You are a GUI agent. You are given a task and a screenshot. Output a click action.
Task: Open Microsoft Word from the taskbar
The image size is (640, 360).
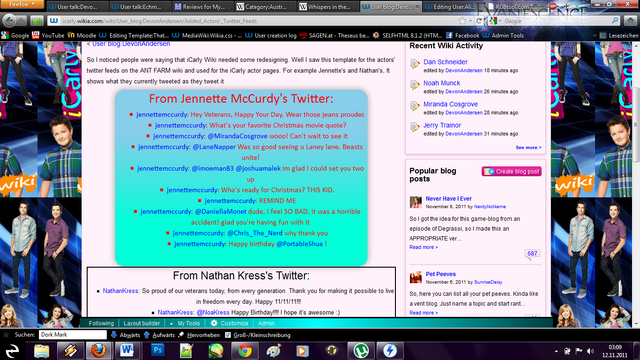click(x=127, y=351)
